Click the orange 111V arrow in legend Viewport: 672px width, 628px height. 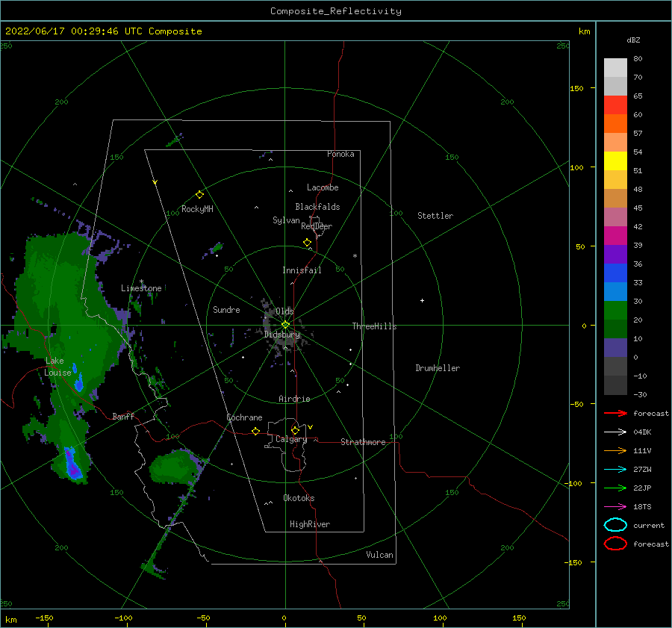click(x=615, y=450)
